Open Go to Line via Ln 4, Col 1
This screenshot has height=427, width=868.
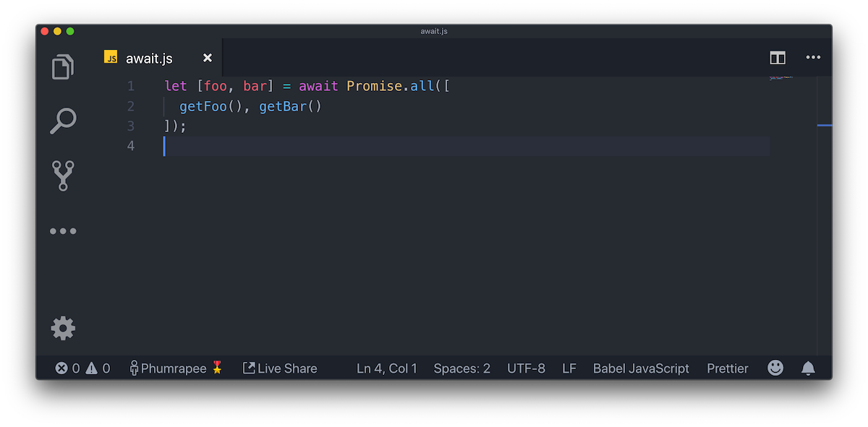coord(387,368)
